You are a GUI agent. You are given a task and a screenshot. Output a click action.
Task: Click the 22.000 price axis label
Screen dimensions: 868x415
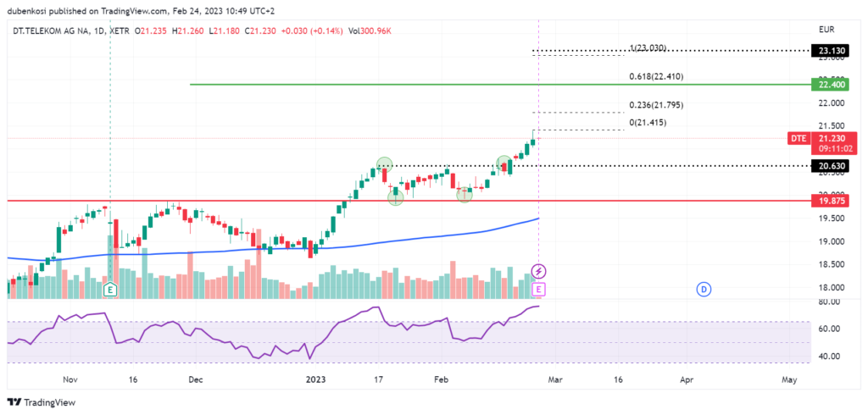831,103
